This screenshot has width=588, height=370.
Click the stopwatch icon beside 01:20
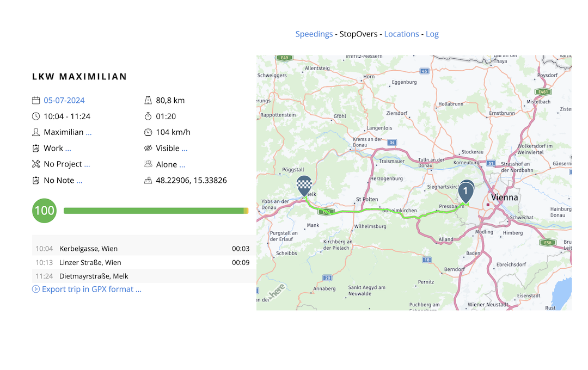[x=148, y=116]
